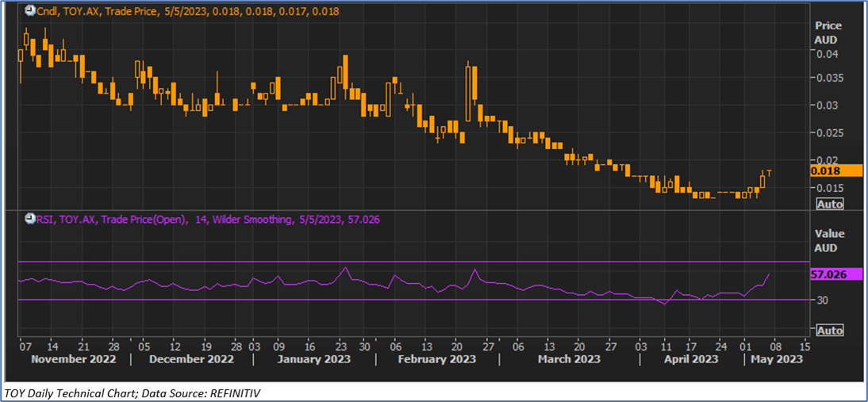Viewport: 868px width, 402px height.
Task: Toggle the Auto scale on RSI axis
Action: click(x=829, y=330)
